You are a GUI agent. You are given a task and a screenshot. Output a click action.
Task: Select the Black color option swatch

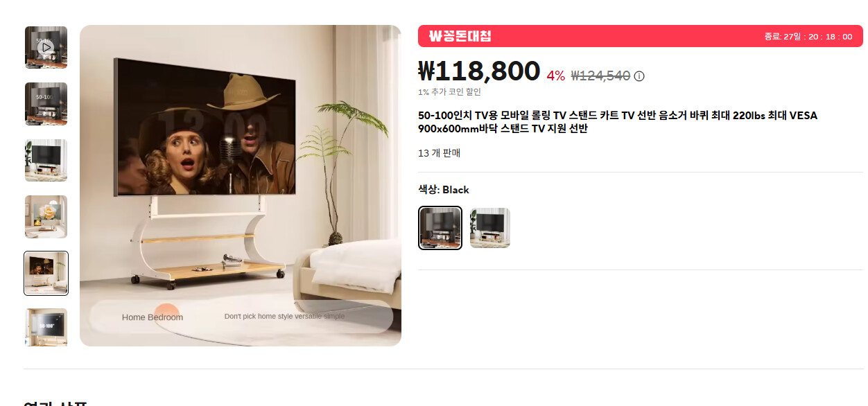coord(440,228)
